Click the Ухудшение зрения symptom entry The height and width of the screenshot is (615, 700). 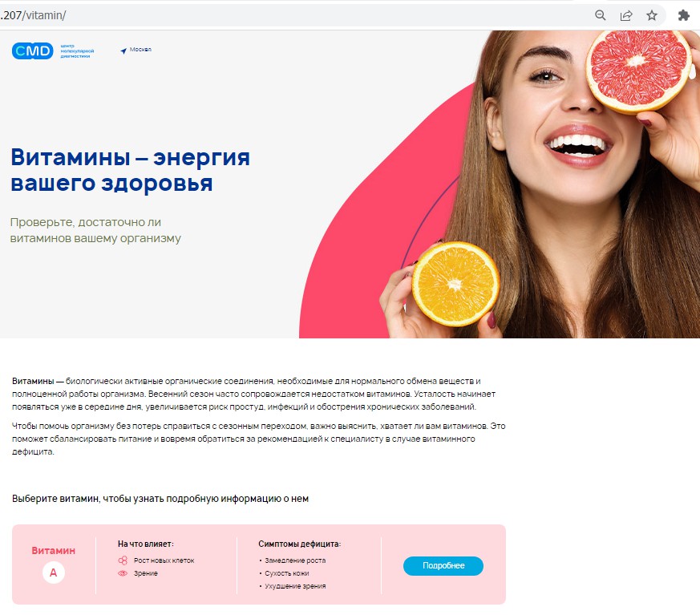[x=295, y=586]
